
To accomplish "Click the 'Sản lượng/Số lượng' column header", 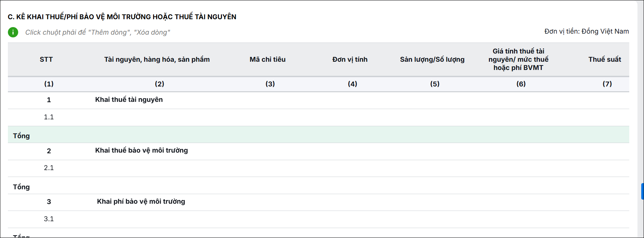I will (432, 59).
